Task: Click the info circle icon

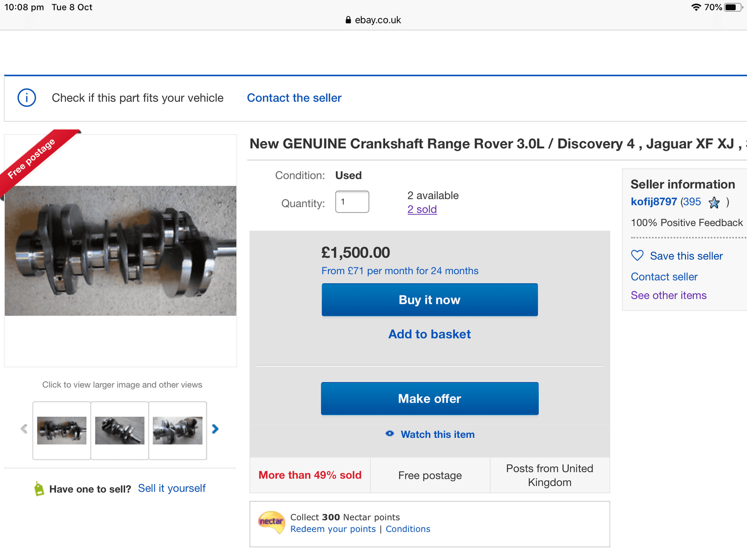Action: click(27, 98)
